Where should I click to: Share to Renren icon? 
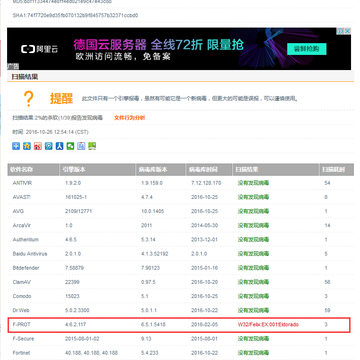(60, 146)
